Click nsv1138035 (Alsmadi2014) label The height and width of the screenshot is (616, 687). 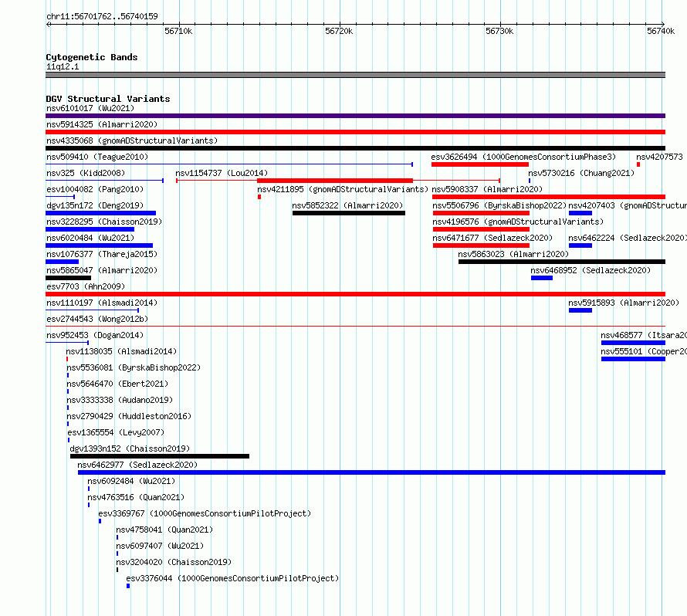coord(121,351)
